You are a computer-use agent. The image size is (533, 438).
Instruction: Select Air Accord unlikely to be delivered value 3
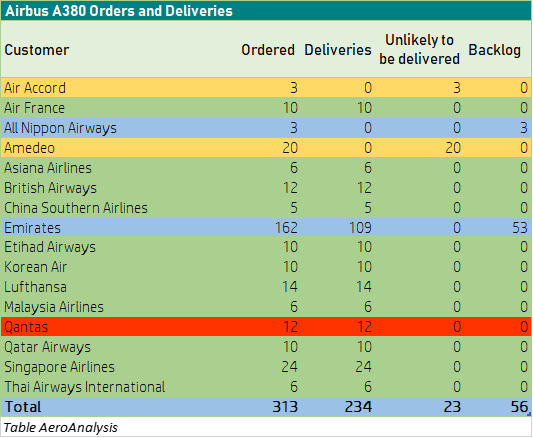[x=457, y=88]
